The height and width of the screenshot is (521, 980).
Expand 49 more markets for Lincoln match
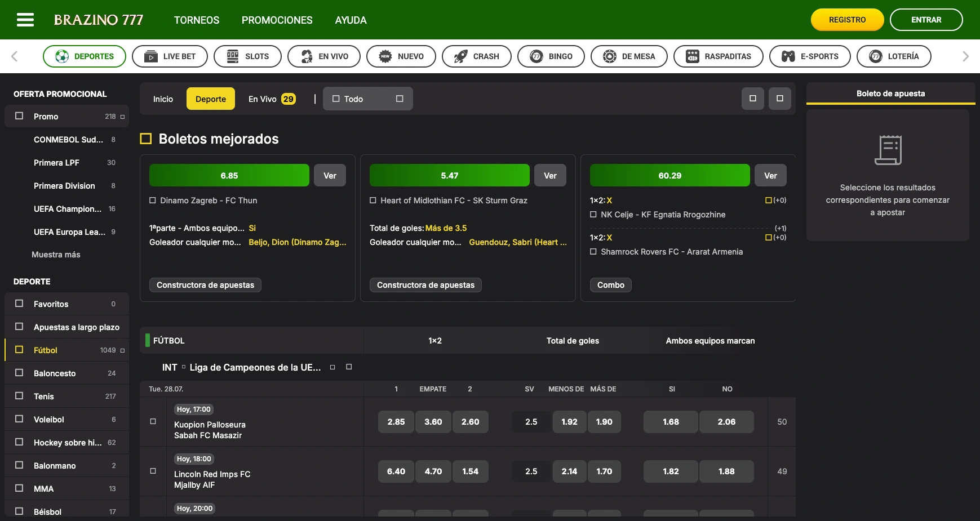tap(782, 471)
